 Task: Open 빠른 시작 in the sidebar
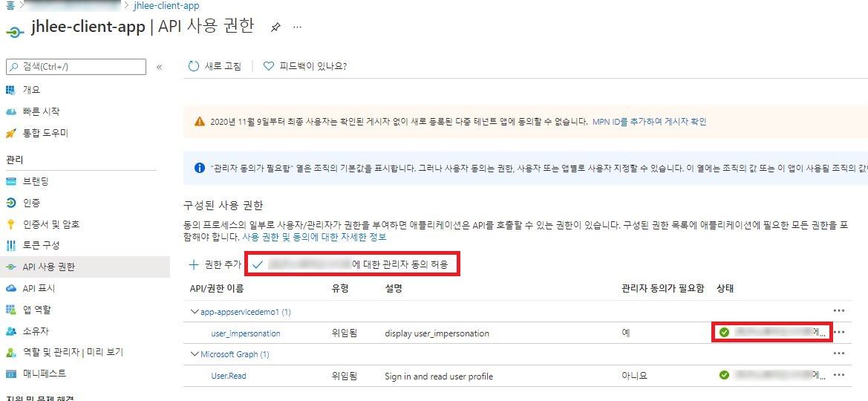click(42, 111)
